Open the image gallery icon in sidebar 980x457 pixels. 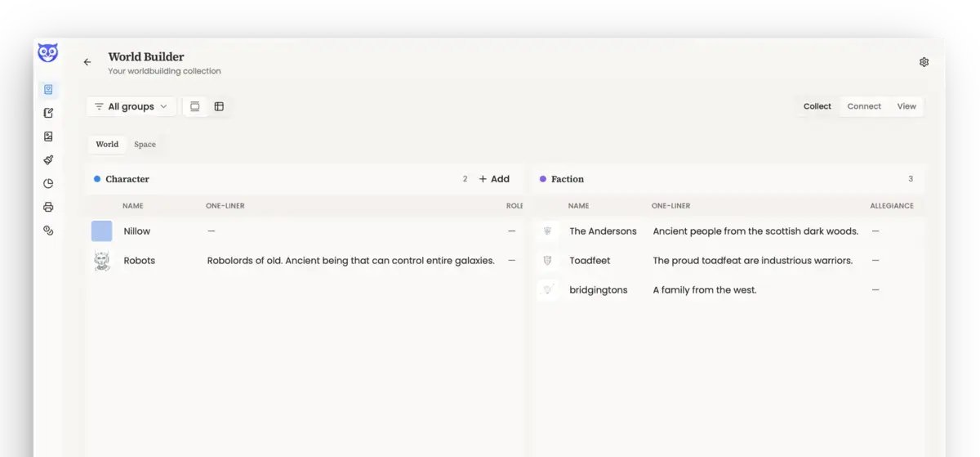coord(48,137)
